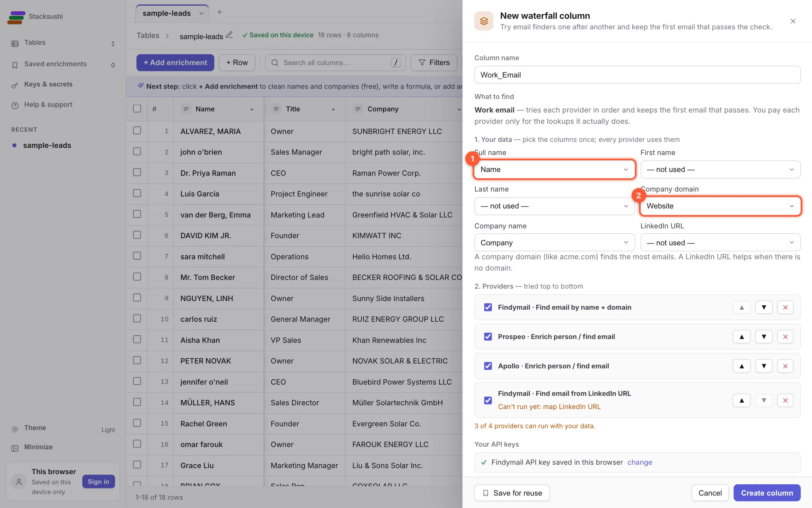Image resolution: width=812 pixels, height=508 pixels.
Task: Open the First name dropdown
Action: [x=720, y=170]
